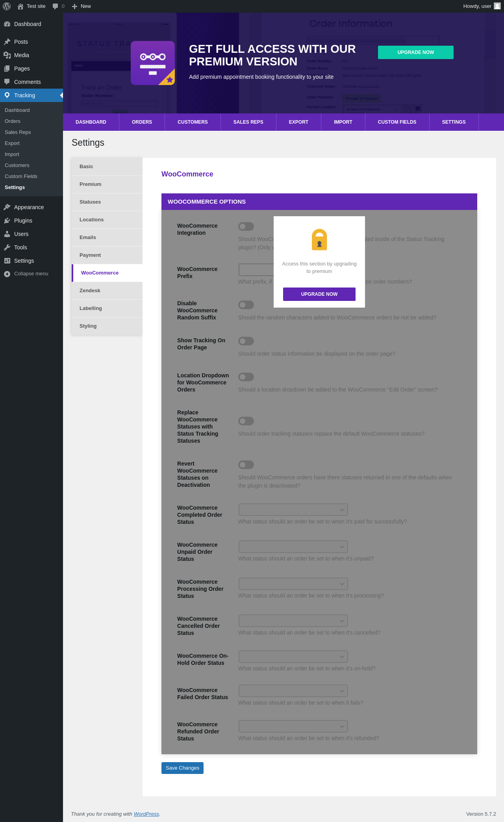
Task: Open the Test site home icon
Action: (x=20, y=6)
